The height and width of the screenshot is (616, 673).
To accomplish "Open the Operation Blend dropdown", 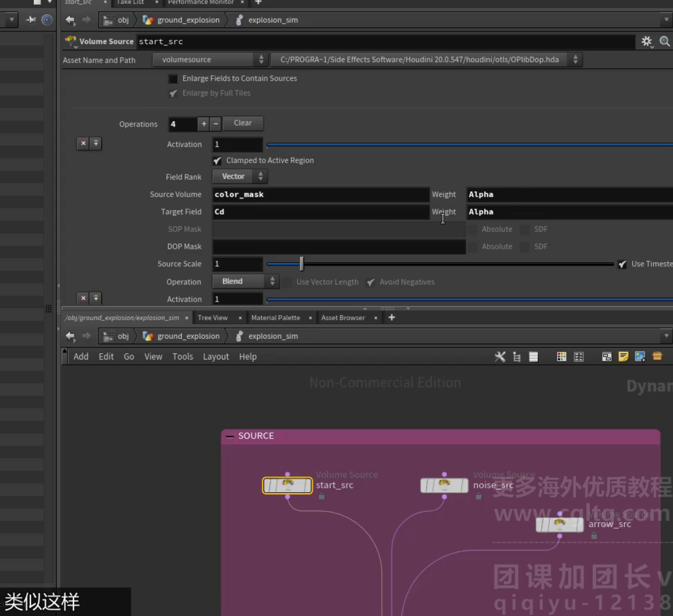I will 245,281.
